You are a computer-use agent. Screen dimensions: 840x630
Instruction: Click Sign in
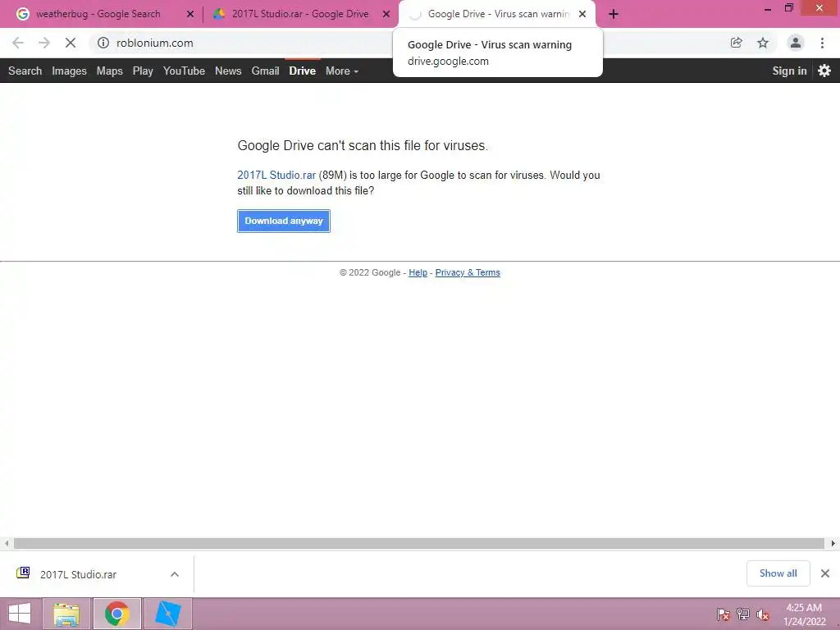(x=789, y=71)
